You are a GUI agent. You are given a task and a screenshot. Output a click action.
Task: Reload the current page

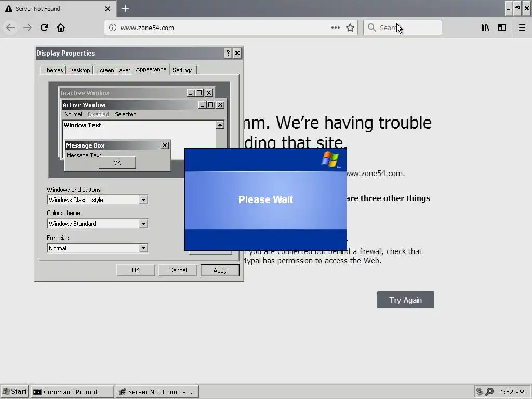pyautogui.click(x=44, y=28)
